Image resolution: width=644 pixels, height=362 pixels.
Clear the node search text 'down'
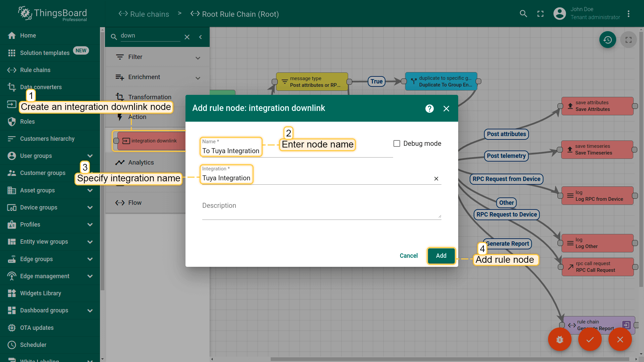187,37
